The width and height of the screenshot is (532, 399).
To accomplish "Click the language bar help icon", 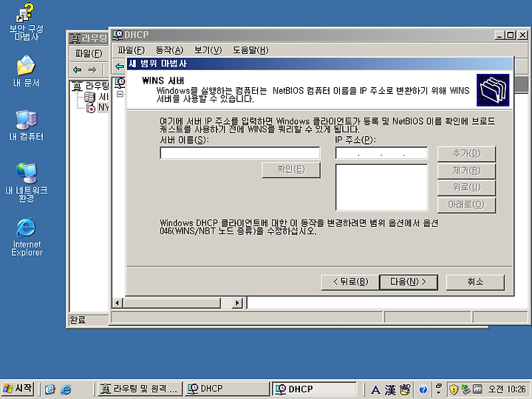I will pos(423,390).
